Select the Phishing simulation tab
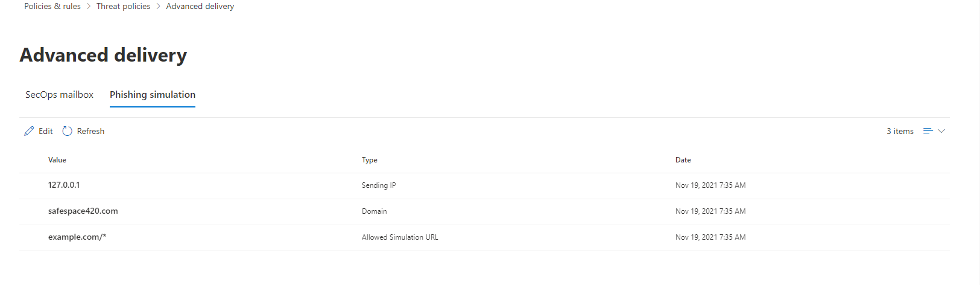This screenshot has height=285, width=980. click(153, 95)
